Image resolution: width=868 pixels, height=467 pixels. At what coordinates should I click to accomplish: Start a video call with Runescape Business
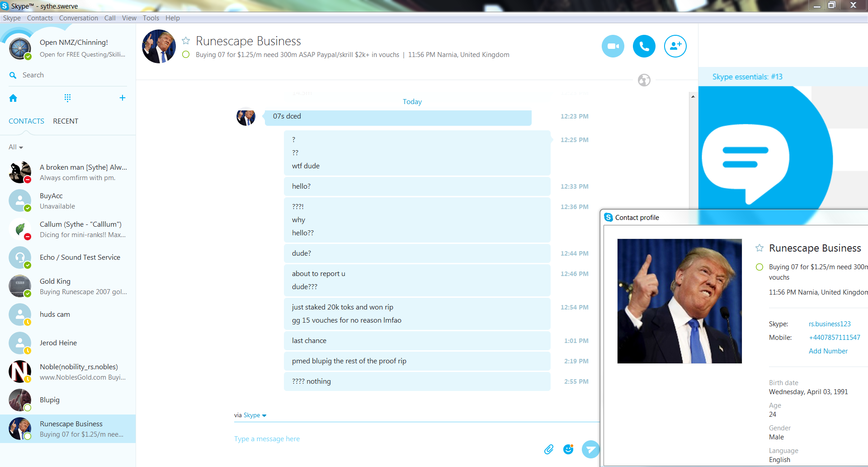click(613, 46)
